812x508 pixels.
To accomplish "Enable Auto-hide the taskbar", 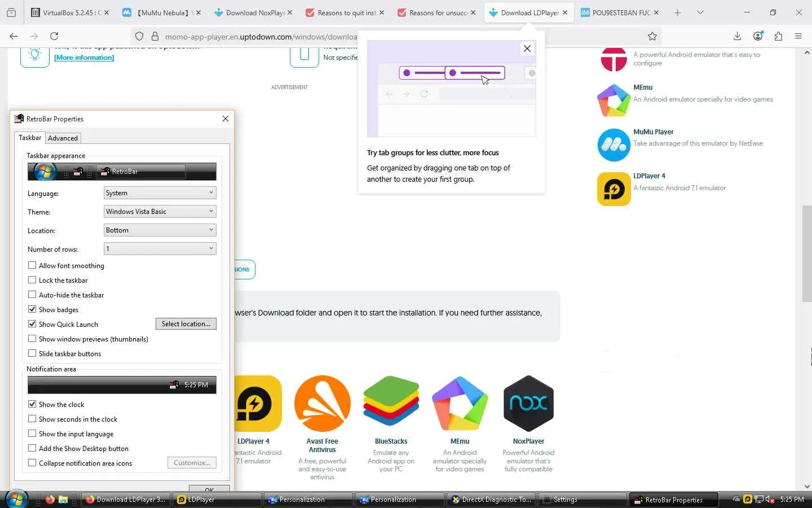I will tap(32, 295).
